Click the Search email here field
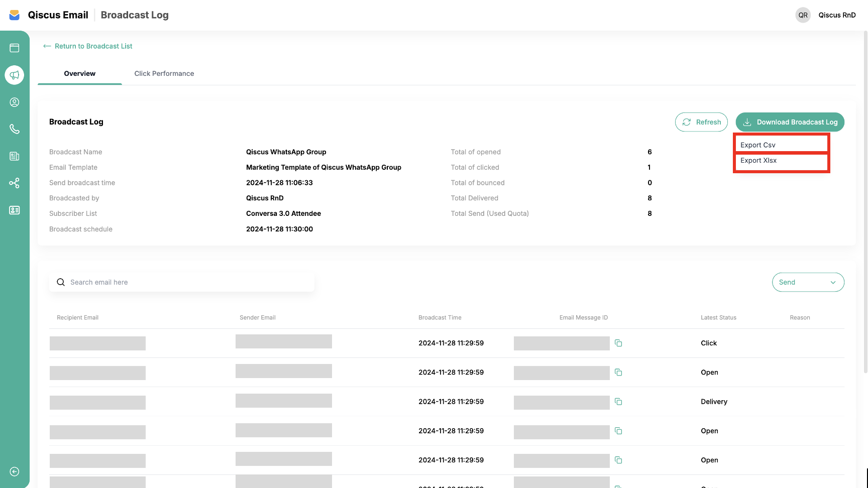868x488 pixels. click(x=182, y=282)
